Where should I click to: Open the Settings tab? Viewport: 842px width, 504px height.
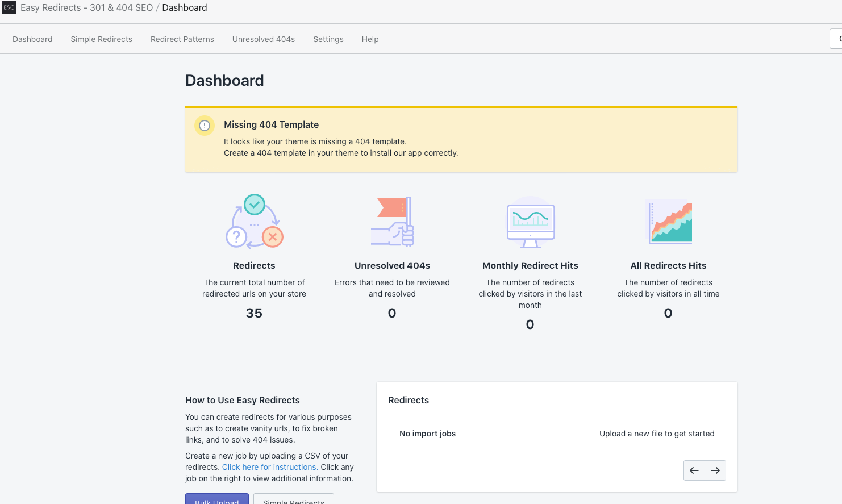coord(328,39)
